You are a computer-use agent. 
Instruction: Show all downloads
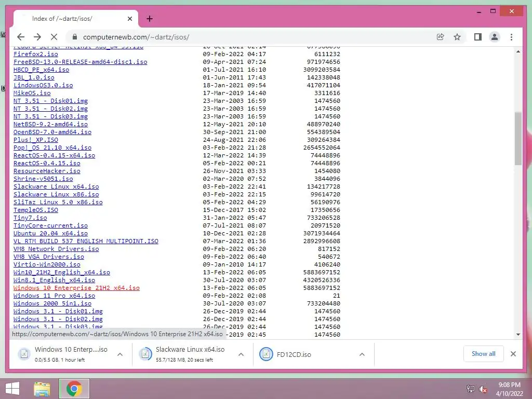click(484, 354)
